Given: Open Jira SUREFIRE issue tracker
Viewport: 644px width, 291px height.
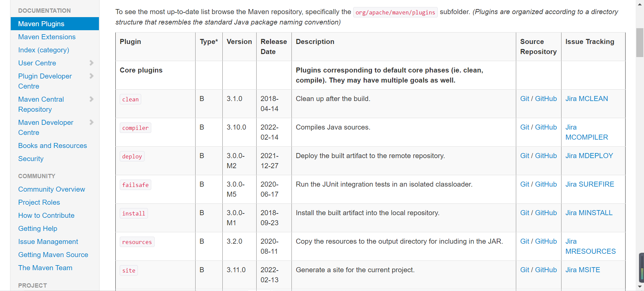Looking at the screenshot, I should pyautogui.click(x=590, y=184).
